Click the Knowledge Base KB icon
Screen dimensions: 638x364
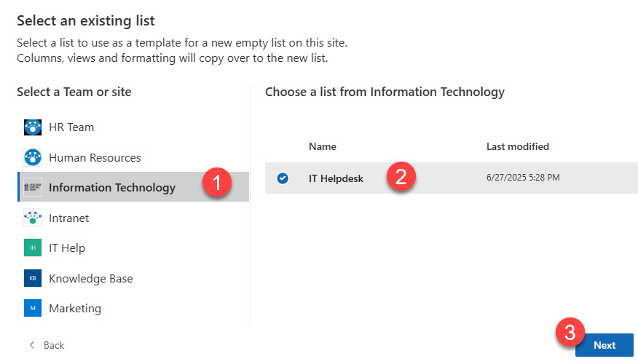coord(33,278)
